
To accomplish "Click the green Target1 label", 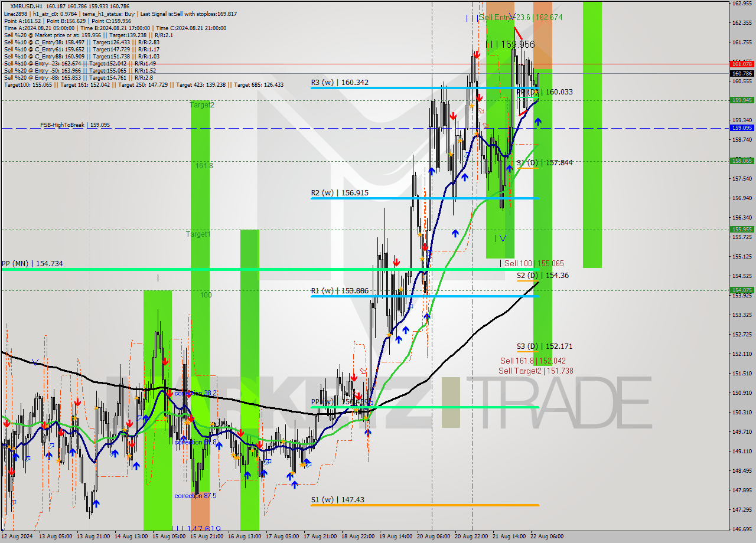I will point(198,234).
